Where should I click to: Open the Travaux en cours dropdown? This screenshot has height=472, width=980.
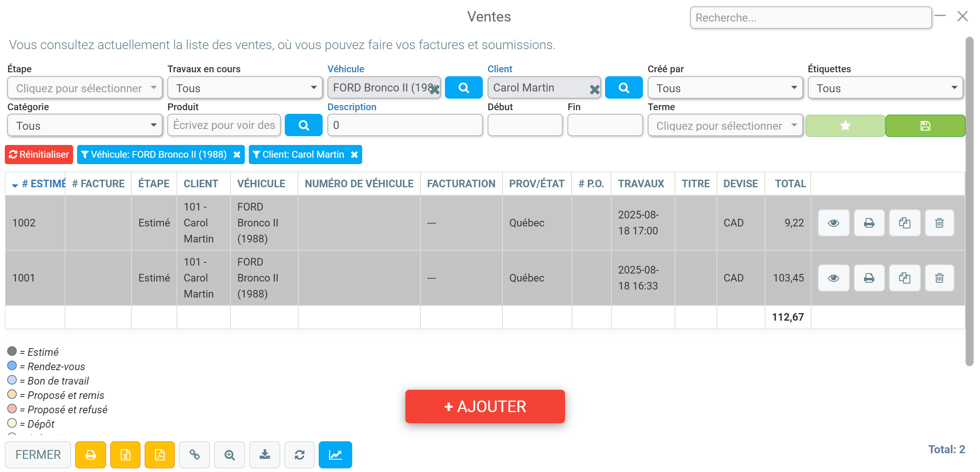click(x=245, y=88)
